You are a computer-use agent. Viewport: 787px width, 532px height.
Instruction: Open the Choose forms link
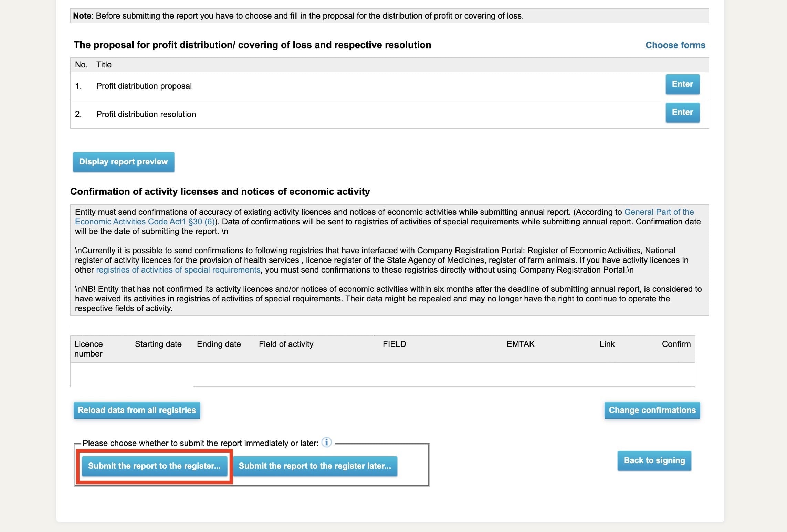(x=675, y=45)
